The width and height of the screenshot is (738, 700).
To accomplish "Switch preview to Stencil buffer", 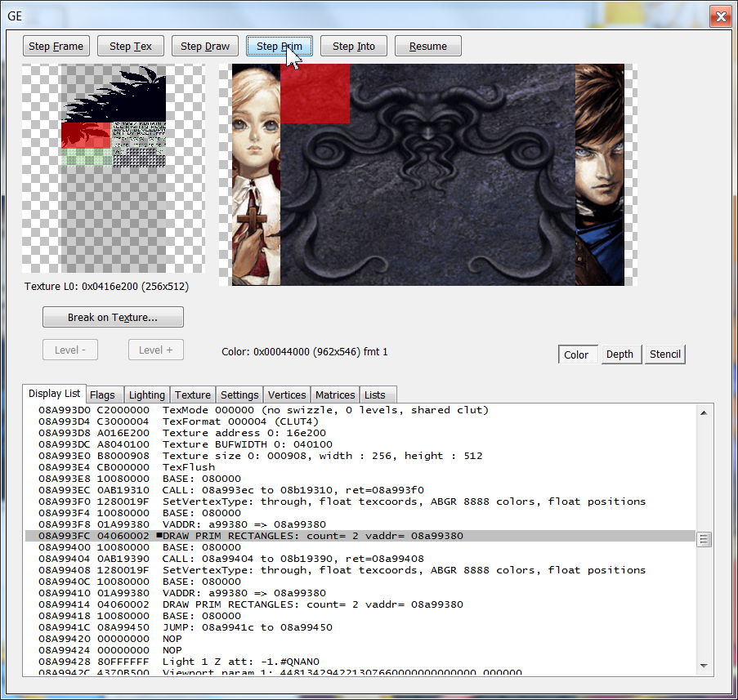I will click(665, 354).
